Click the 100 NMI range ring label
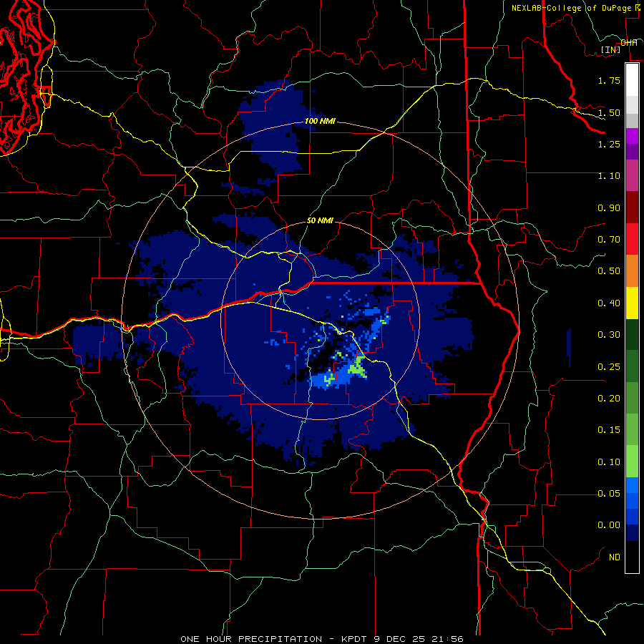 coord(320,121)
